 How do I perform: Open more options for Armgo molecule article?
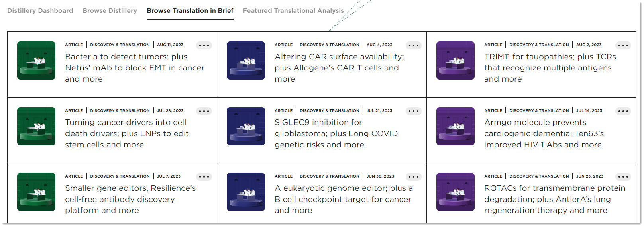[x=623, y=111]
